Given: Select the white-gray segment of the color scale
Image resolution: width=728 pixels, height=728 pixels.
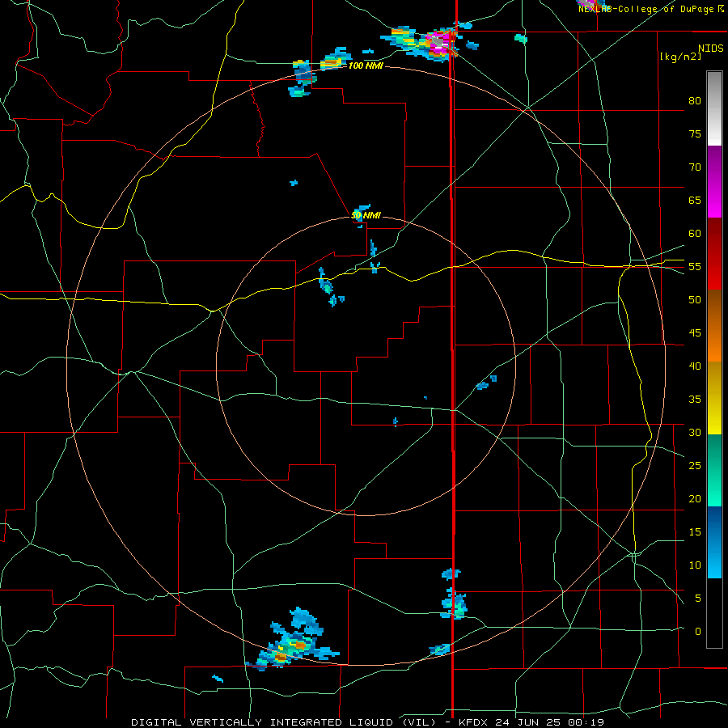Looking at the screenshot, I should pyautogui.click(x=714, y=108).
